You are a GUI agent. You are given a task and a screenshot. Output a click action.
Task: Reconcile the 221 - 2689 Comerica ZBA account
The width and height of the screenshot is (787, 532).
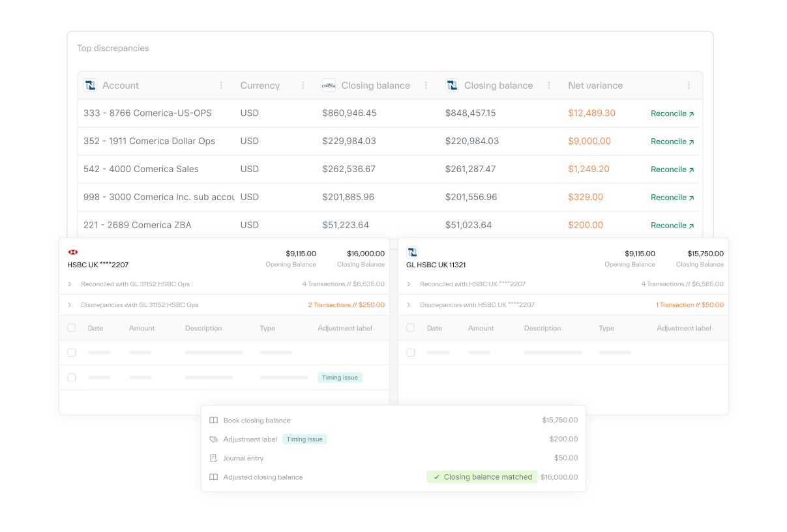[x=672, y=226]
